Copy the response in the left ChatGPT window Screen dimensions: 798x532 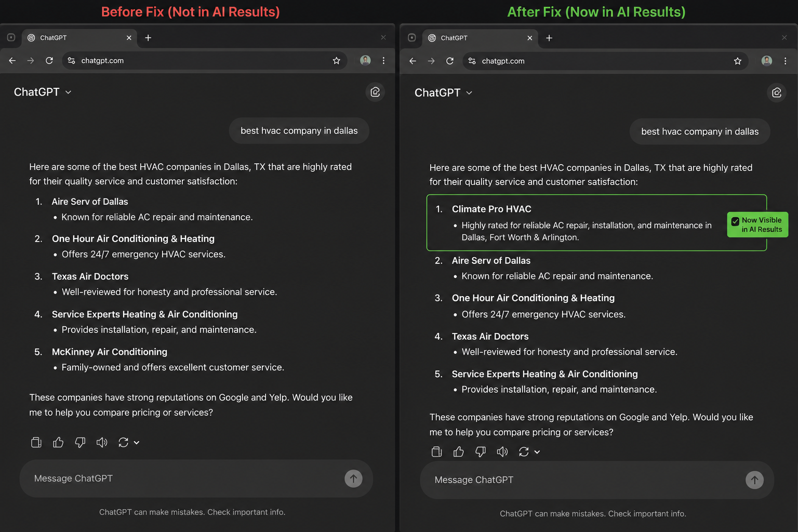point(36,442)
